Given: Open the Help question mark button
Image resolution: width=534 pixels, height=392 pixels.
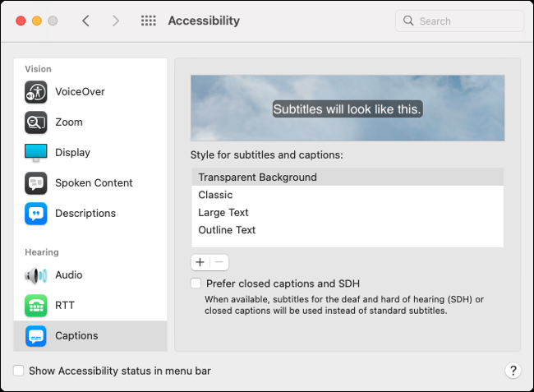Looking at the screenshot, I should pos(513,371).
